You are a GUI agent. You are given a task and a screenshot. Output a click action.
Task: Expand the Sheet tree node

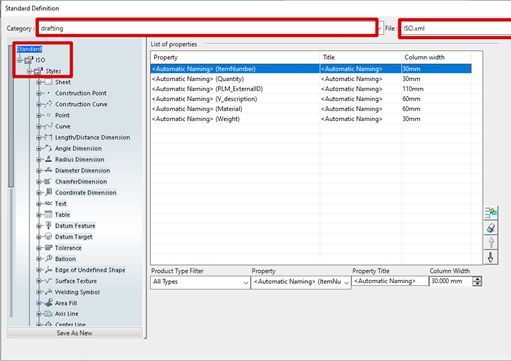tap(38, 82)
